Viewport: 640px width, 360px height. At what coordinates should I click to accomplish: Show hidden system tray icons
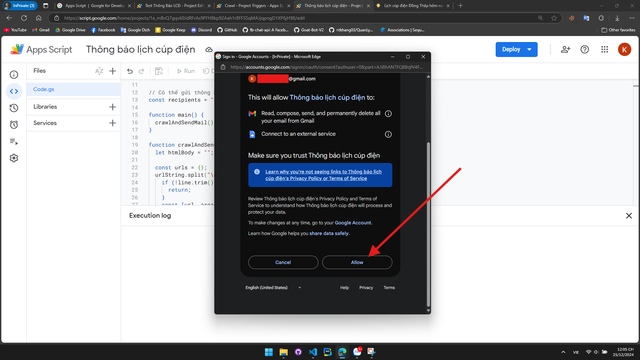563,352
